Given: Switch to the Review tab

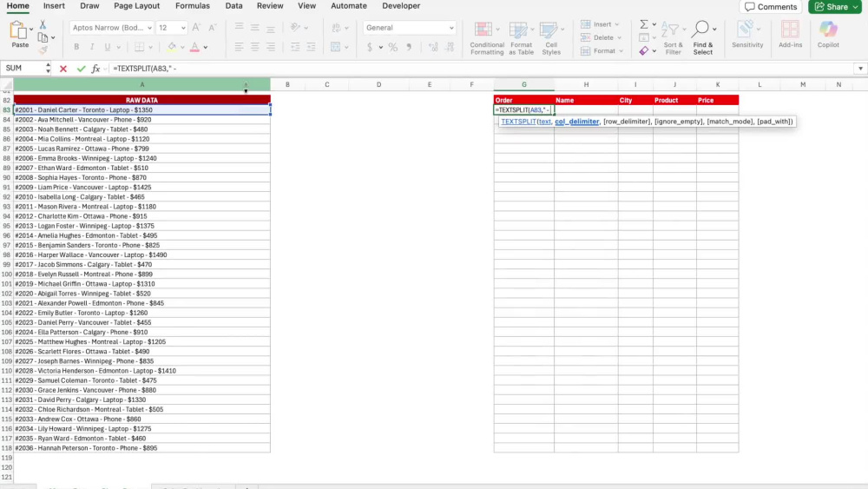Looking at the screenshot, I should [270, 6].
